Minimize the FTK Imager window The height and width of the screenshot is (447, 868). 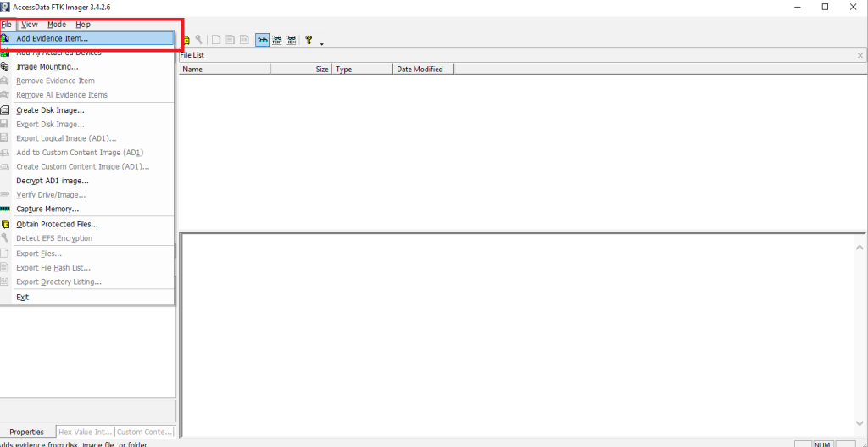[798, 7]
